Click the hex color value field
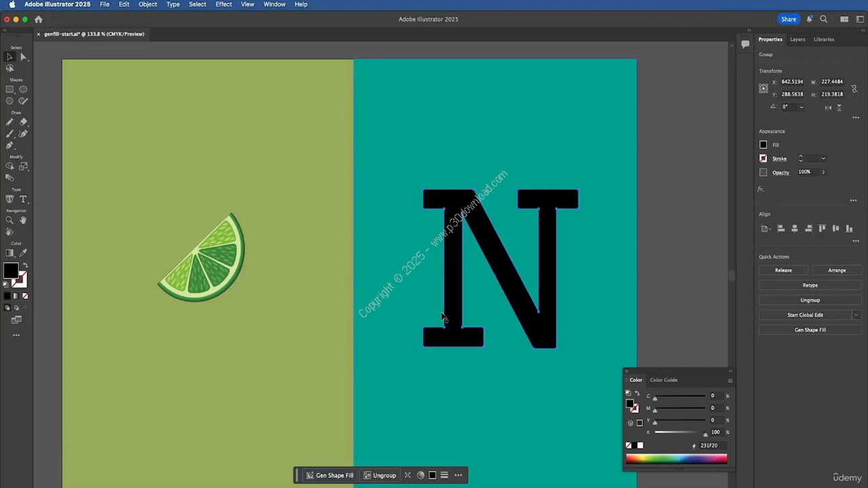Screen dimensions: 868x488 pos(710,446)
